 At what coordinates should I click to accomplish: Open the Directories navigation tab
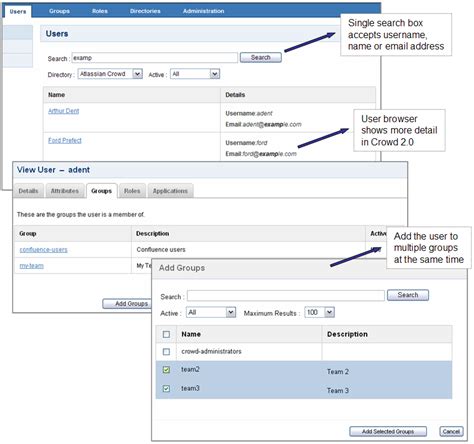(x=145, y=11)
